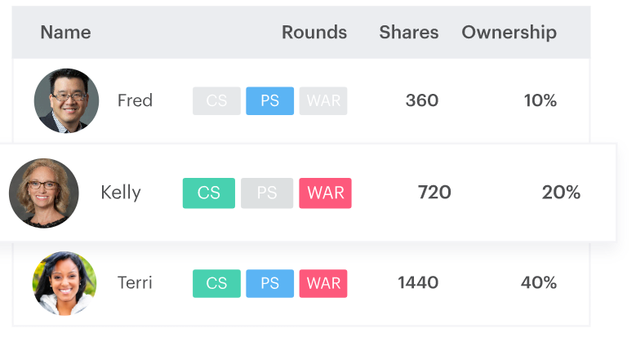Toggle Kelly's gray PS round badge
Screen dimensions: 636x364
(x=267, y=193)
